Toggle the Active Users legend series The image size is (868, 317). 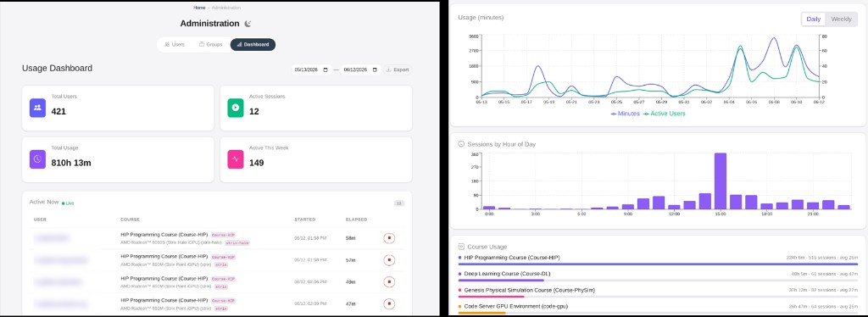pyautogui.click(x=664, y=114)
